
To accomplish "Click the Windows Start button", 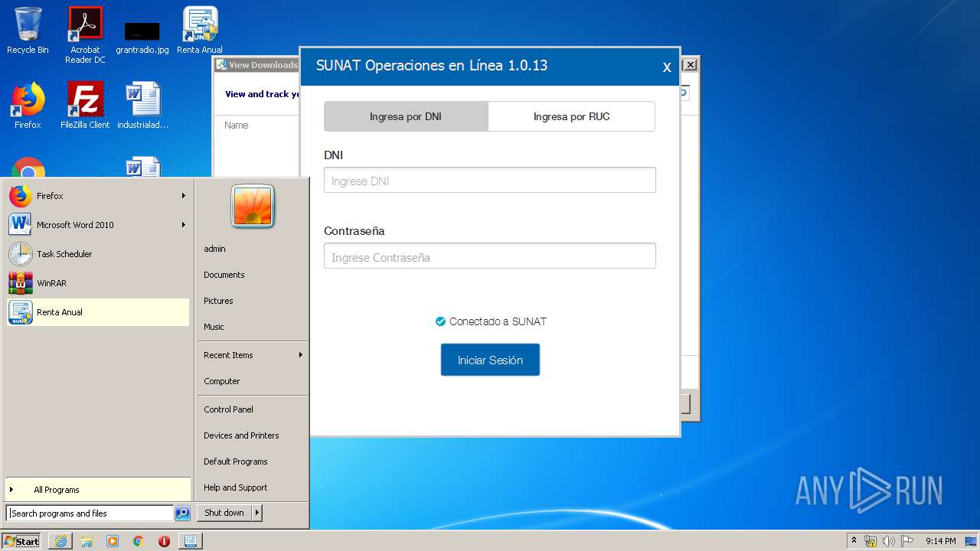I will click(22, 541).
